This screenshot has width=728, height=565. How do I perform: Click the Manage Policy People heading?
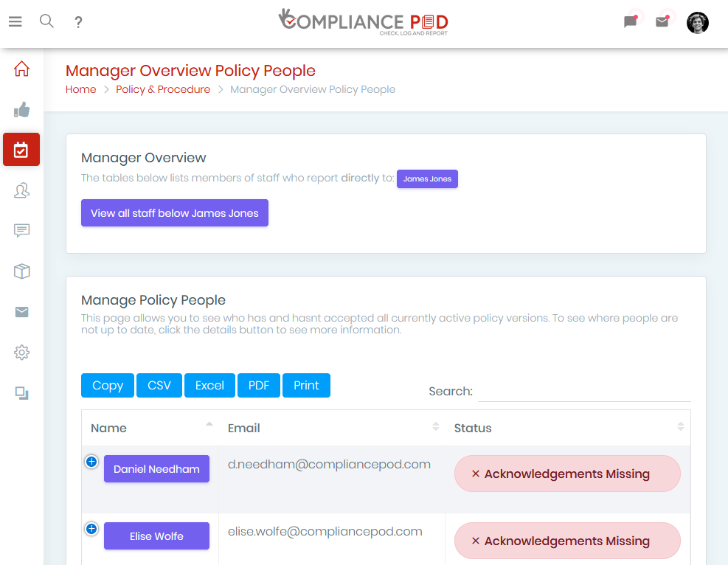coord(153,300)
